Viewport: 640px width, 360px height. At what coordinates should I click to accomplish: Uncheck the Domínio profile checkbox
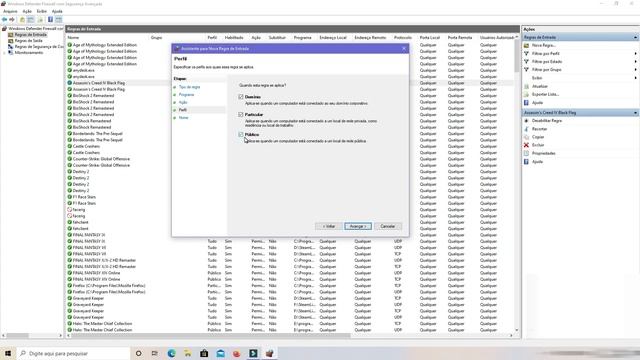tap(241, 97)
